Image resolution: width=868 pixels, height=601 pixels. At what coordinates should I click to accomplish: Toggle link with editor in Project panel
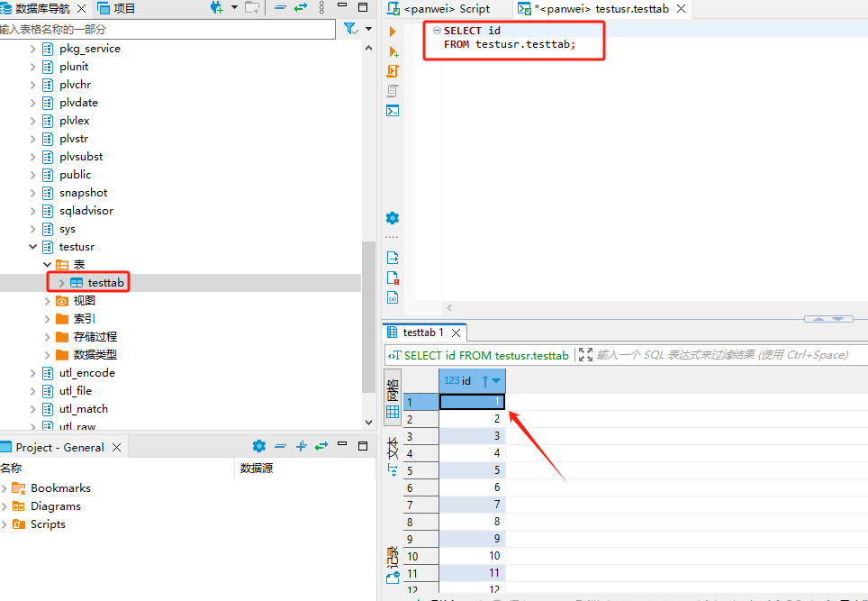point(321,446)
